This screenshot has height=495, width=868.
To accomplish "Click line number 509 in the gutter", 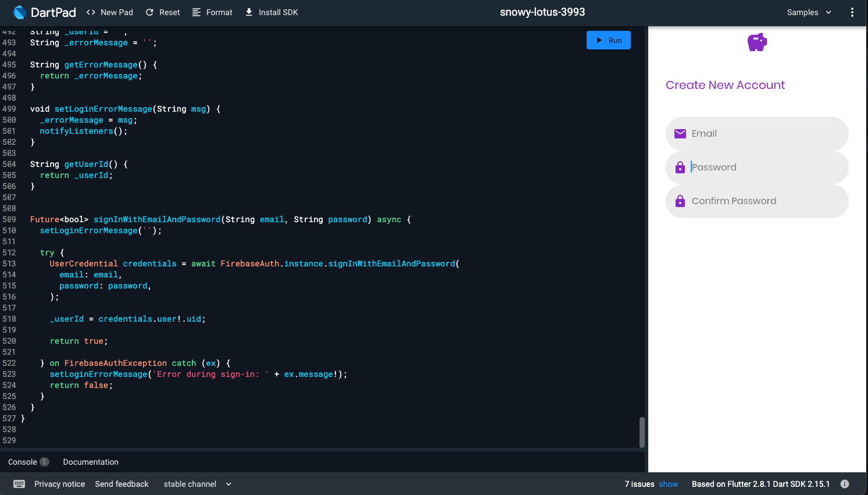I will (x=9, y=219).
